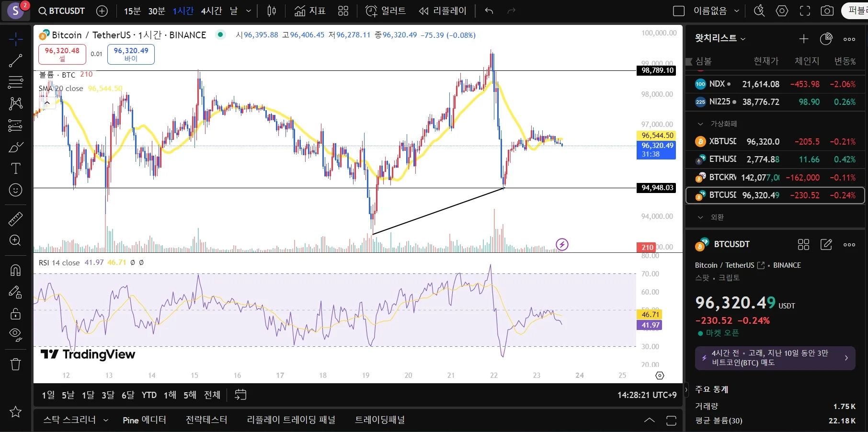Expand the bottom panel with chevron
This screenshot has height=432, width=868.
649,420
